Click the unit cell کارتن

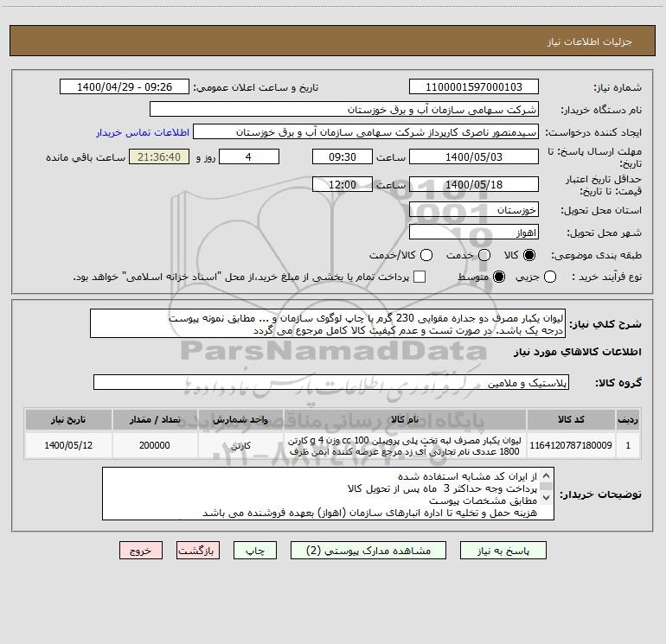pos(240,445)
